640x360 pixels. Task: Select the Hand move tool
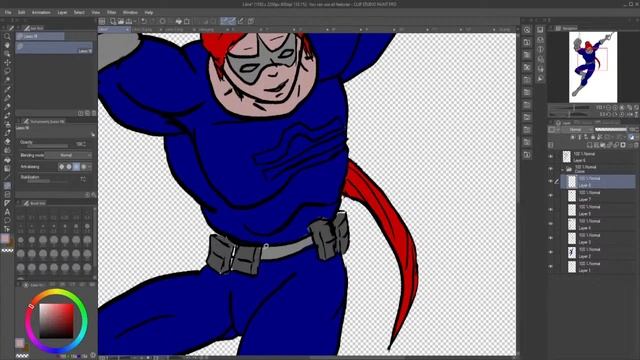click(7, 45)
